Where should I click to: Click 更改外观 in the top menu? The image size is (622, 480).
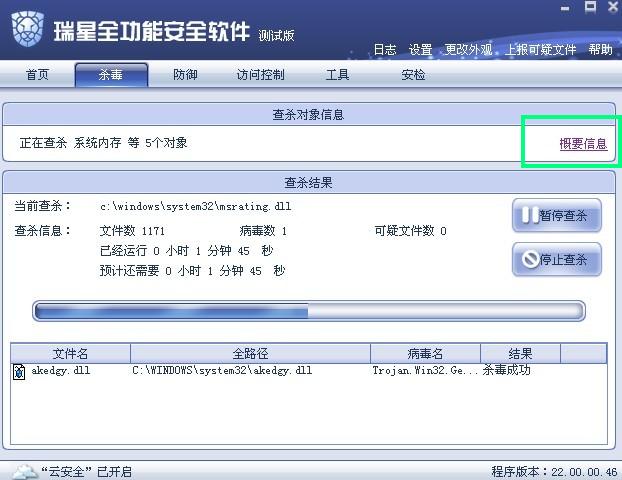(x=468, y=50)
